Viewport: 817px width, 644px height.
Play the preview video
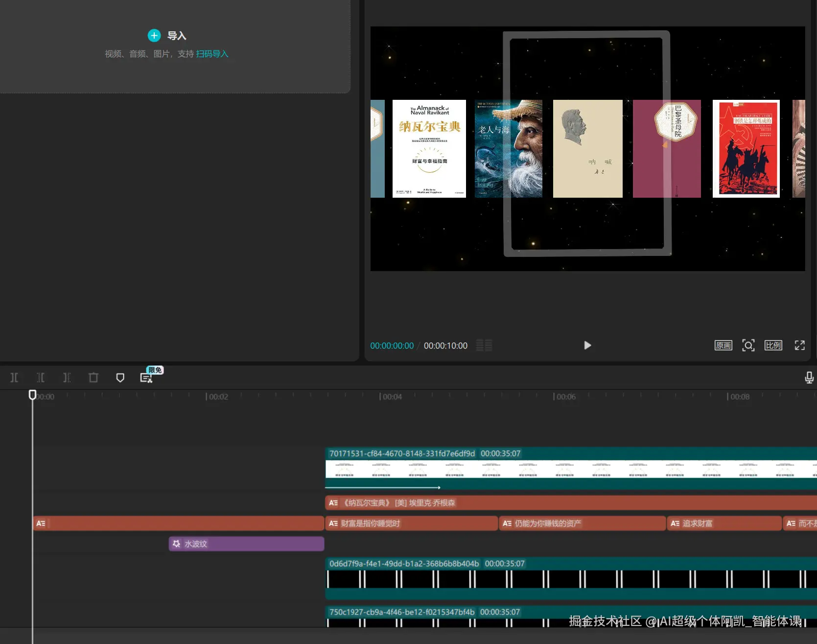(x=587, y=345)
